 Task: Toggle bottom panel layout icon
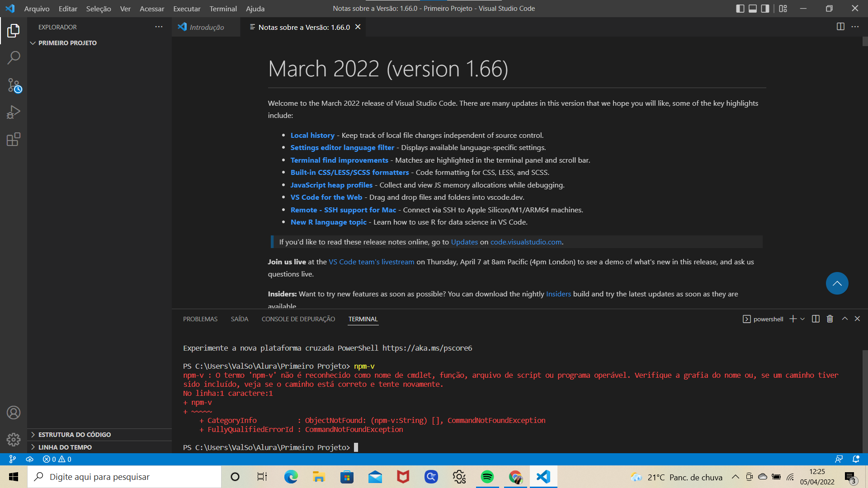pos(753,9)
